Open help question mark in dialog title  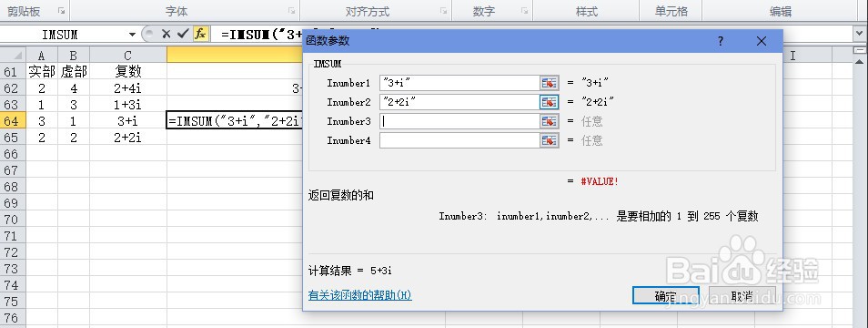pyautogui.click(x=721, y=41)
